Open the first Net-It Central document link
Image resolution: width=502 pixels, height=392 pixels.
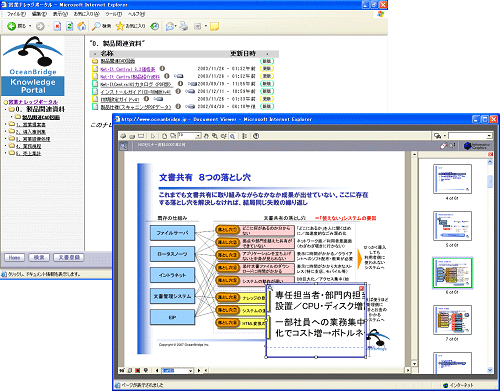coord(128,69)
